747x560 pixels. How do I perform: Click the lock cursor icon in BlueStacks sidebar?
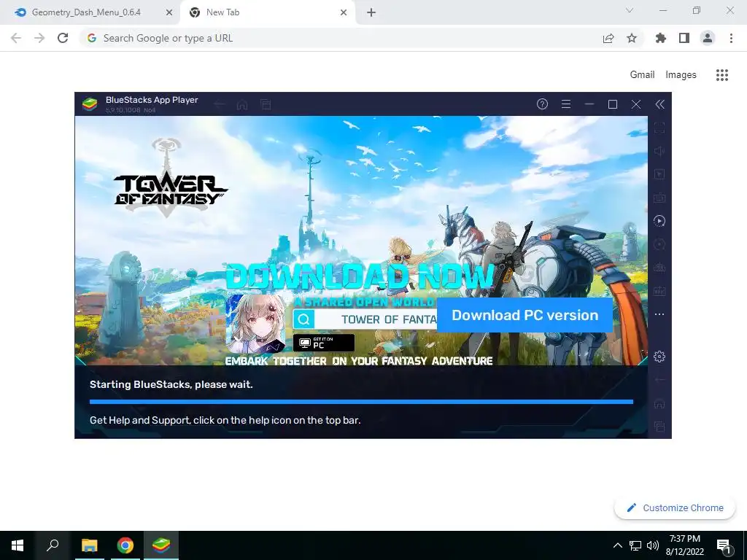(x=659, y=174)
